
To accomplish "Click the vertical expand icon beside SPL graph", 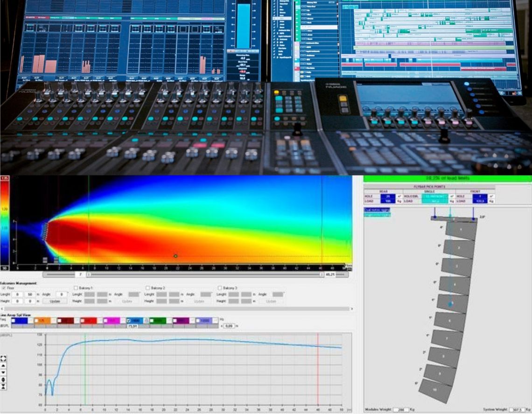I will pos(3,380).
